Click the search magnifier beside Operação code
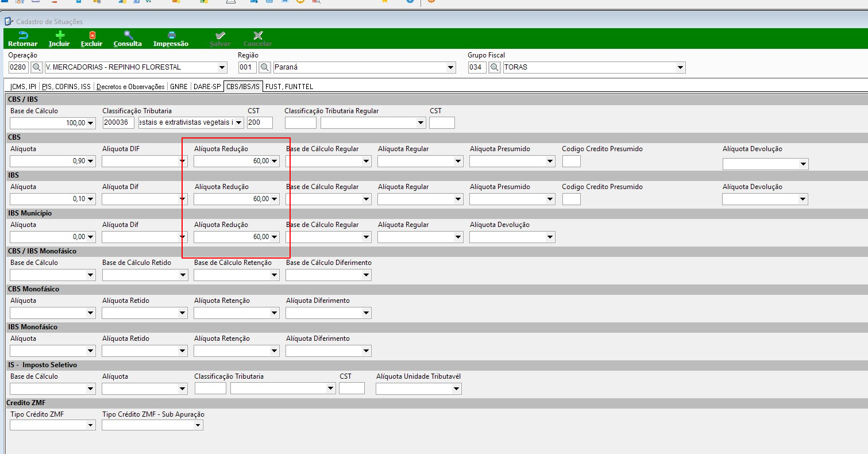This screenshot has height=454, width=868. pyautogui.click(x=36, y=67)
